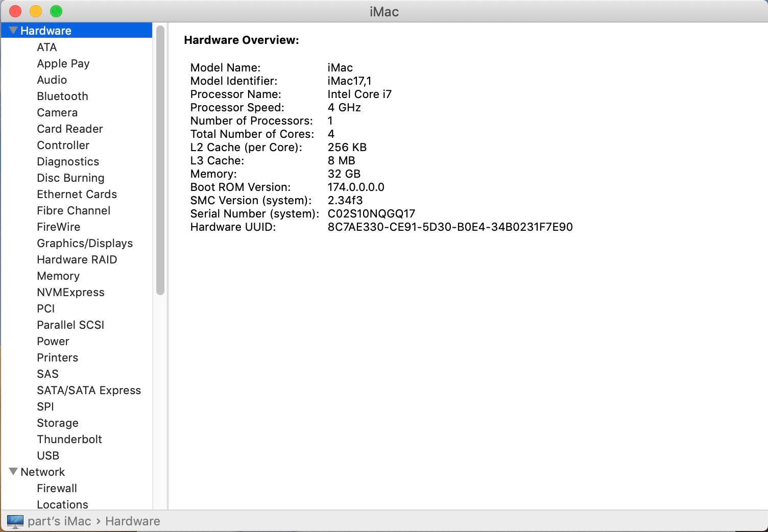Click the "256 KB" L2 cache value
768x532 pixels.
(347, 147)
